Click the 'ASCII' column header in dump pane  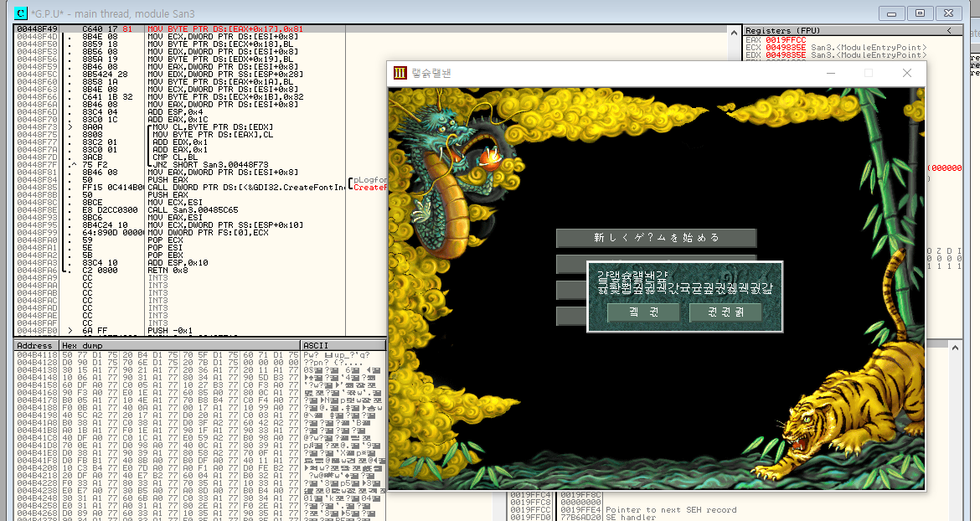(x=343, y=345)
